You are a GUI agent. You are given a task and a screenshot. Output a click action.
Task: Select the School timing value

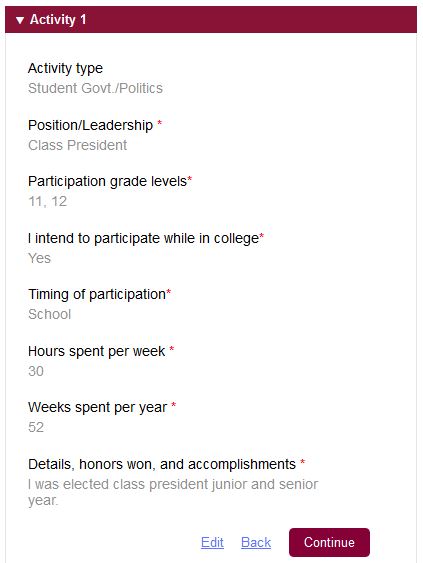(50, 314)
